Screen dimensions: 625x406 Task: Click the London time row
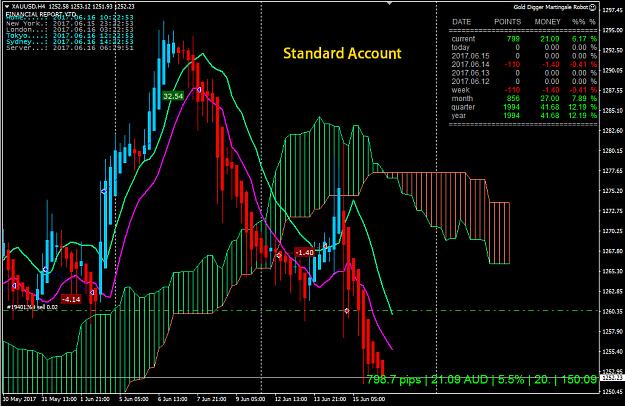70,29
